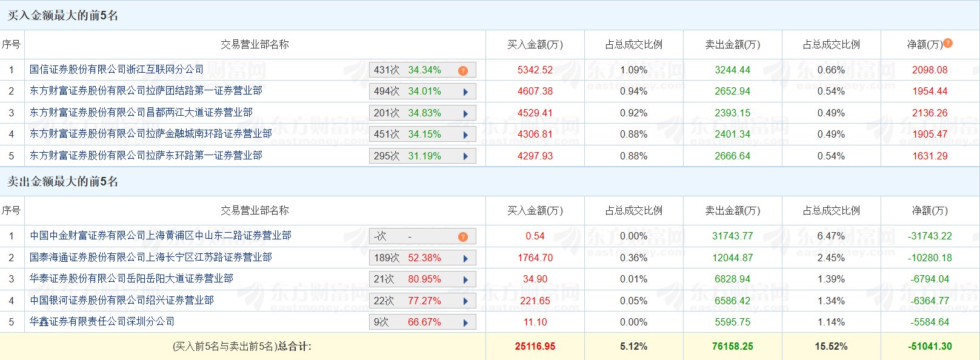Click the orange help icon beside 净额(万) header

tap(948, 44)
